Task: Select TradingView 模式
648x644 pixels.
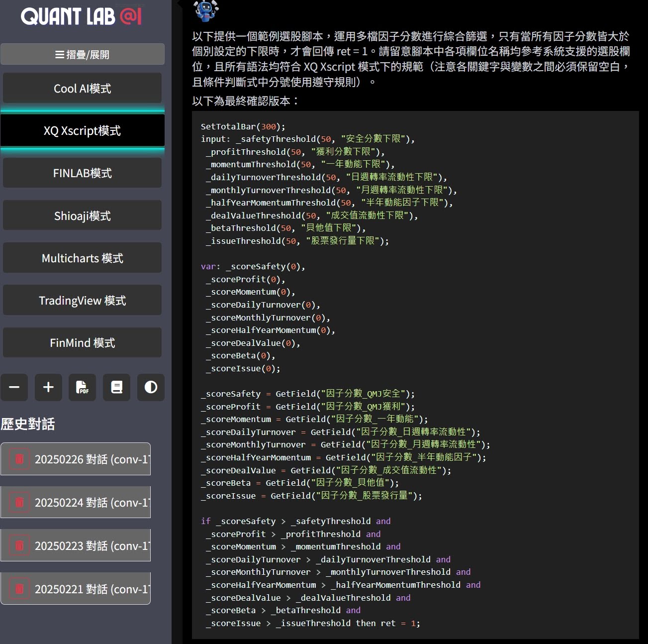Action: point(83,300)
